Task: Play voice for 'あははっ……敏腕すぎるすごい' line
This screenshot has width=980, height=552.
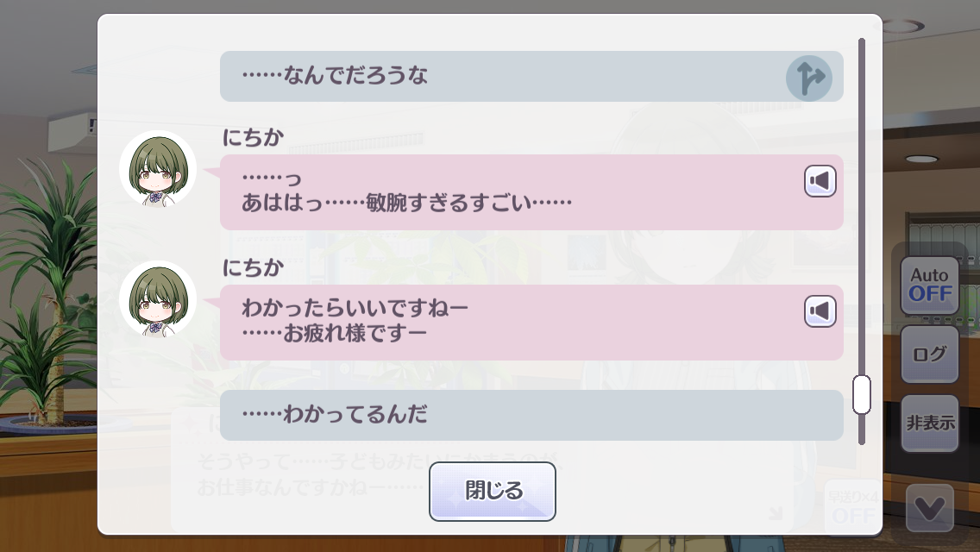Action: click(x=820, y=181)
